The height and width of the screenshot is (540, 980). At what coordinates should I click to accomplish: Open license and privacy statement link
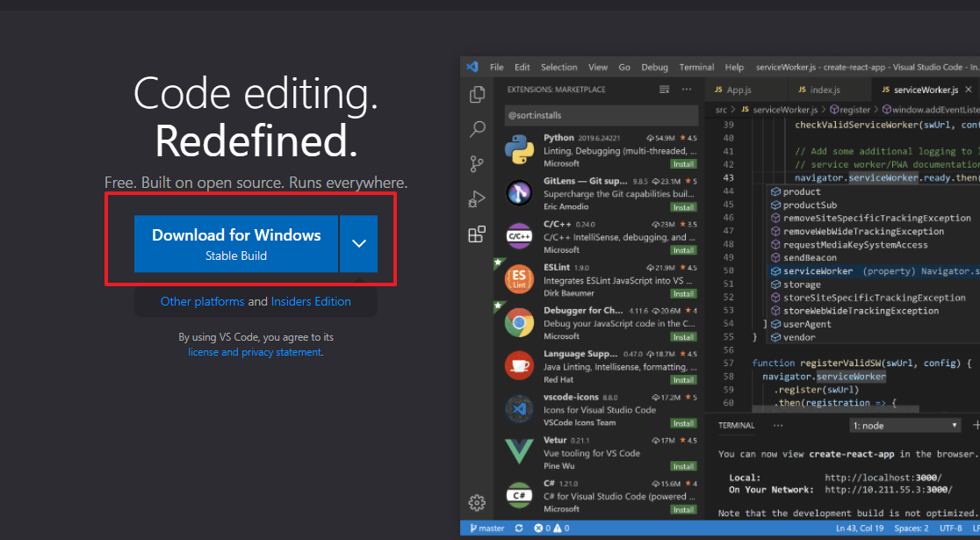255,352
